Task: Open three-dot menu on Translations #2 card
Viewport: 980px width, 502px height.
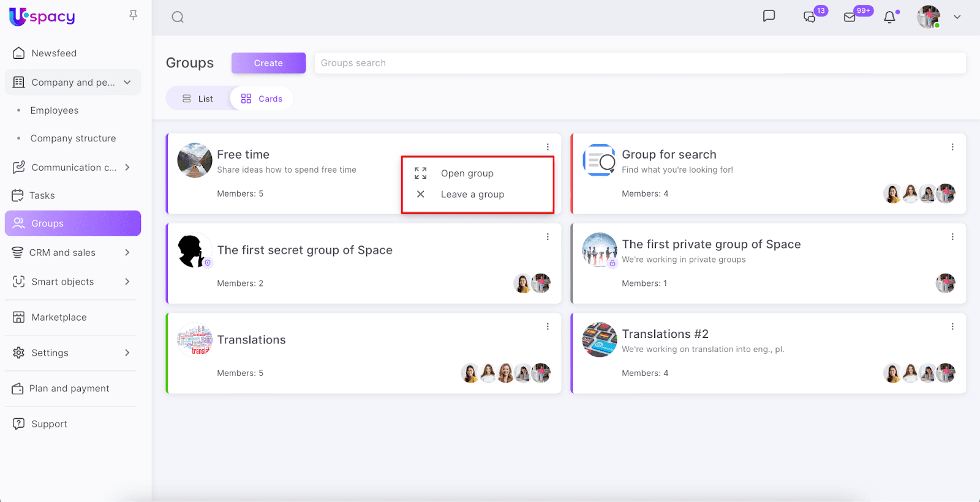Action: tap(952, 326)
